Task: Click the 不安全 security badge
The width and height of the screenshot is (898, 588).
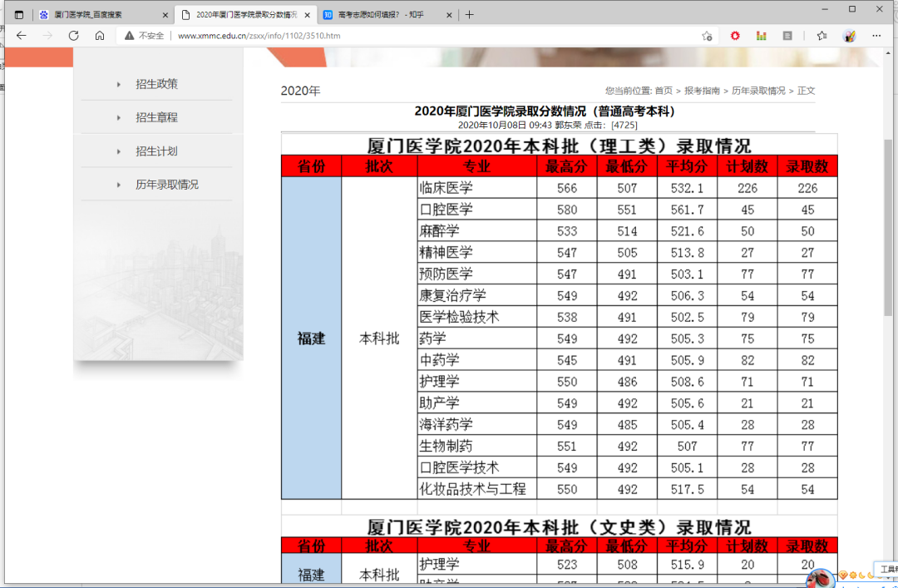Action: coord(150,36)
